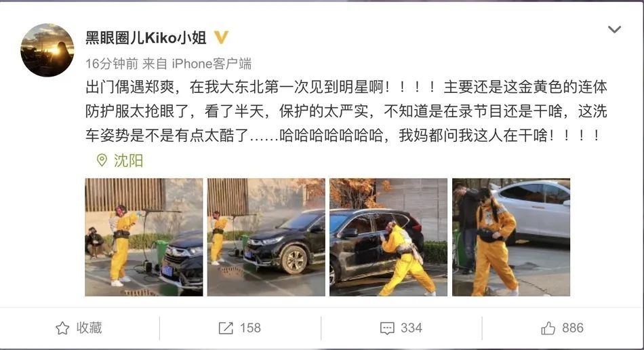Screen dimensions: 644x350
Task: Like the post with thumbs-up icon
Action: point(548,328)
